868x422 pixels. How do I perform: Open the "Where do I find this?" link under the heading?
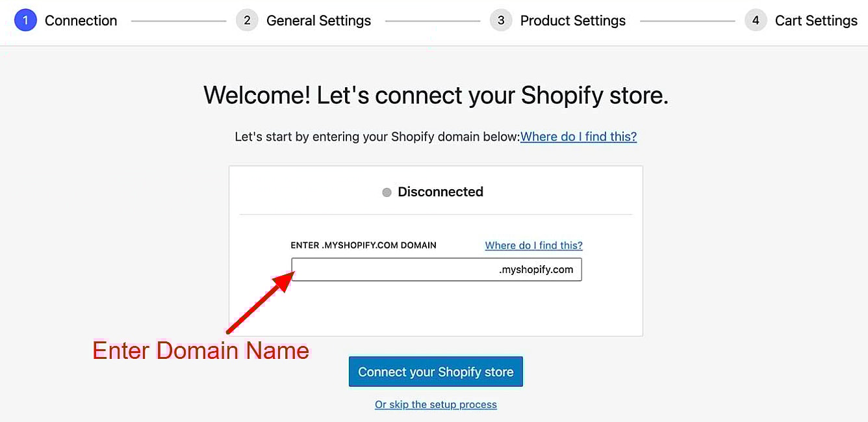coord(578,137)
